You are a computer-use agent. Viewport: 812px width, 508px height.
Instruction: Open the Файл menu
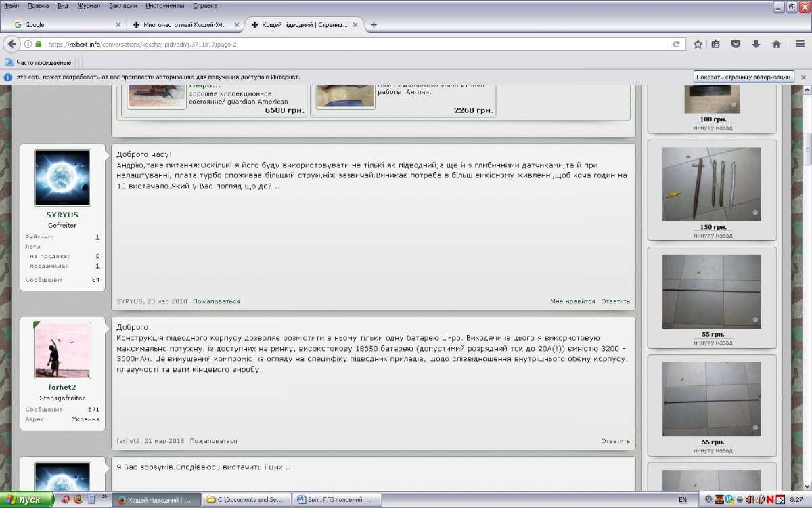point(11,5)
